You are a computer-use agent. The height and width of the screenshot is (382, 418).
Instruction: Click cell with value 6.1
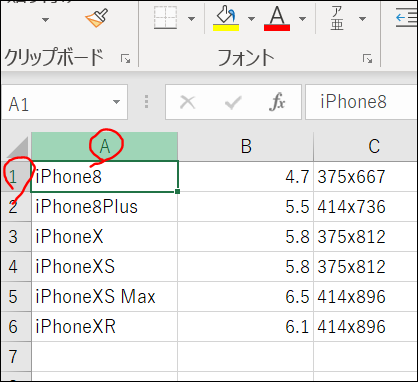(246, 327)
